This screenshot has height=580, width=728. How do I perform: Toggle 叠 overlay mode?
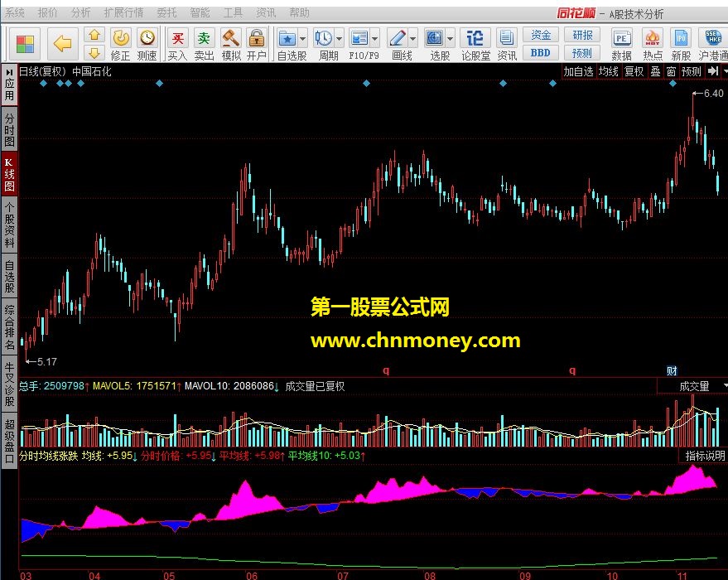tap(656, 71)
